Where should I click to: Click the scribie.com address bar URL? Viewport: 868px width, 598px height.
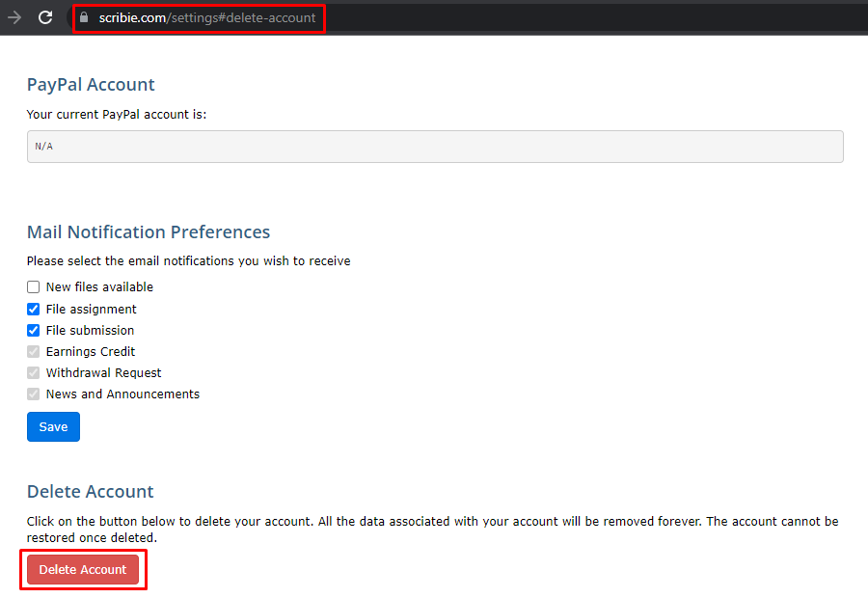pyautogui.click(x=207, y=17)
